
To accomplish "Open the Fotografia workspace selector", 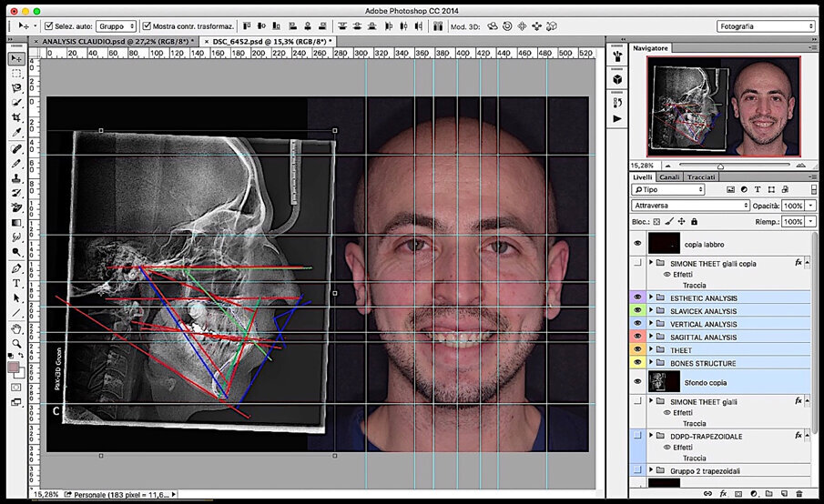I will (x=765, y=26).
